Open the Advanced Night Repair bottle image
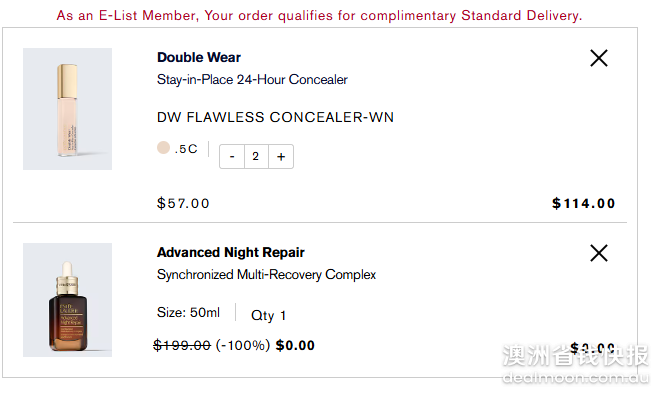This screenshot has width=651, height=394. click(x=67, y=300)
